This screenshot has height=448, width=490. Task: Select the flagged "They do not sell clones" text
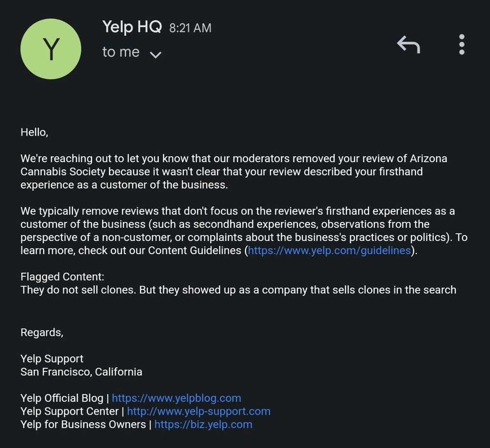[x=238, y=290]
